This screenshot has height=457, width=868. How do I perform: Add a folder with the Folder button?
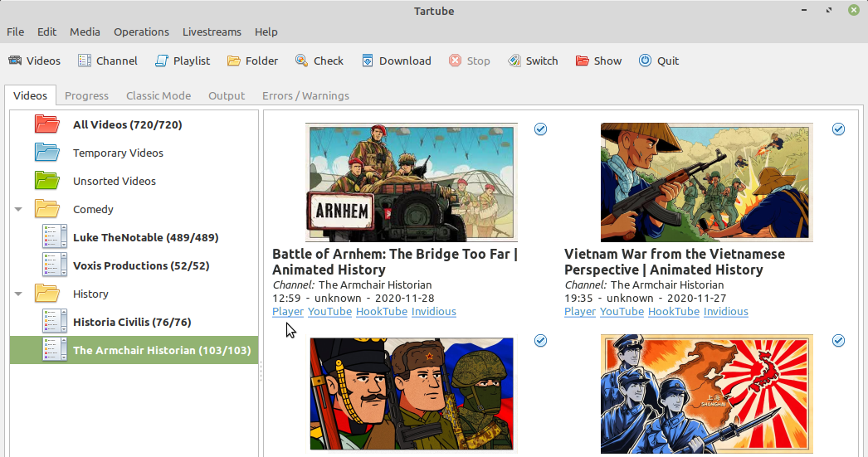pos(252,61)
